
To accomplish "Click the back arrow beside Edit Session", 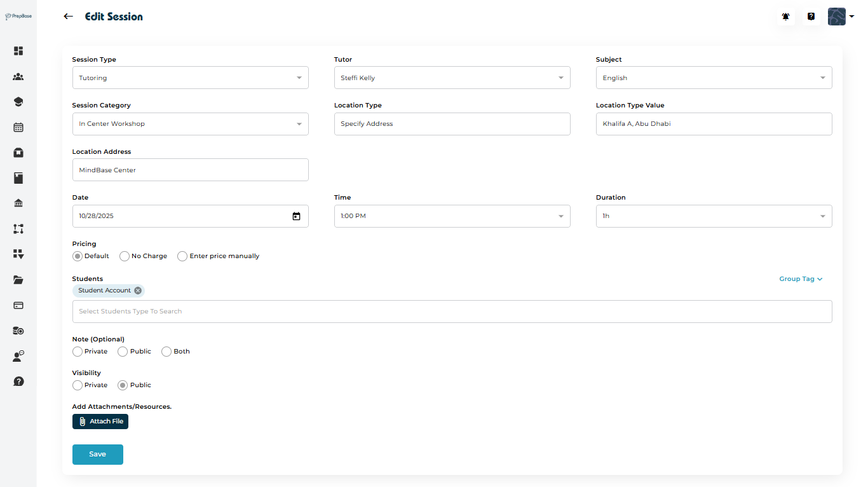I will [69, 17].
